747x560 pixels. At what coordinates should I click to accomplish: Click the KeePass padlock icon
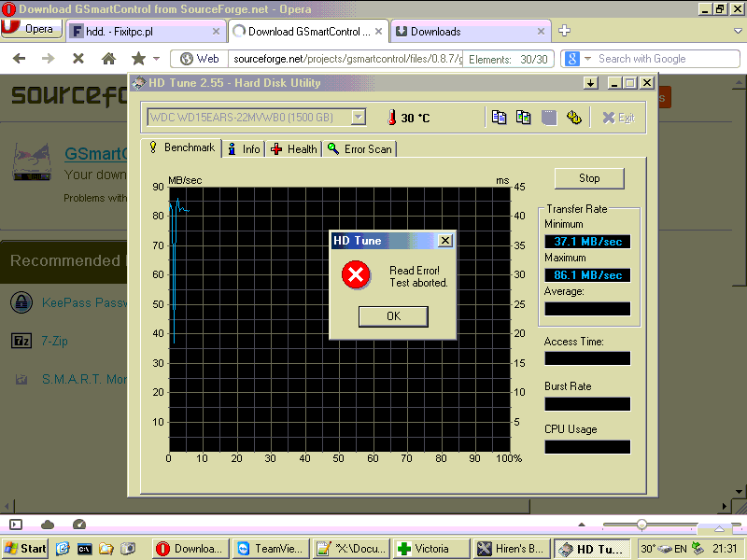point(21,302)
